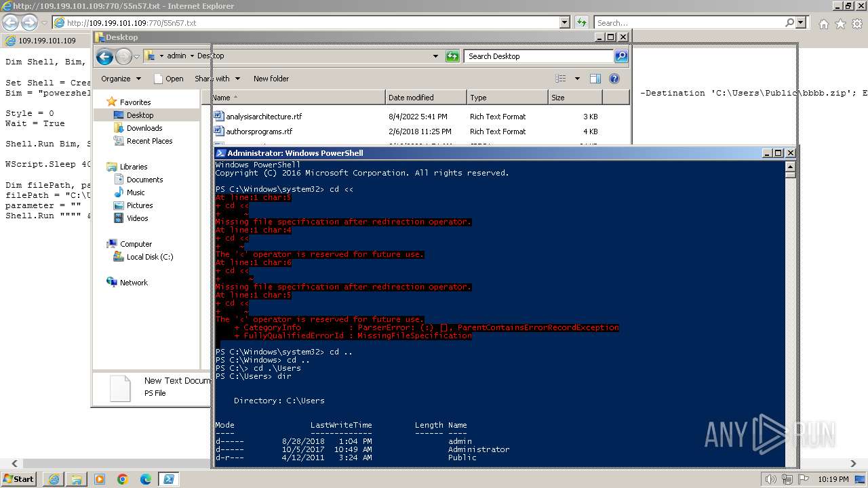Click Internet Explorer back arrow button

pos(10,22)
